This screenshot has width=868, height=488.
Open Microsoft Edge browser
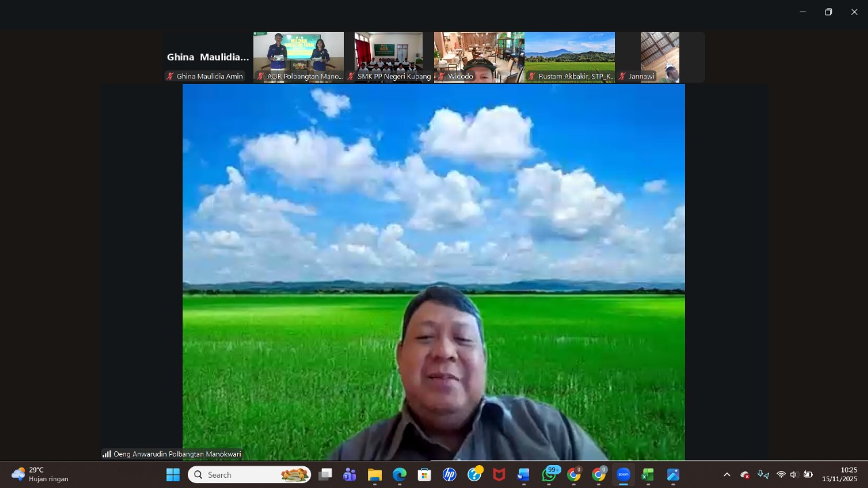point(399,475)
